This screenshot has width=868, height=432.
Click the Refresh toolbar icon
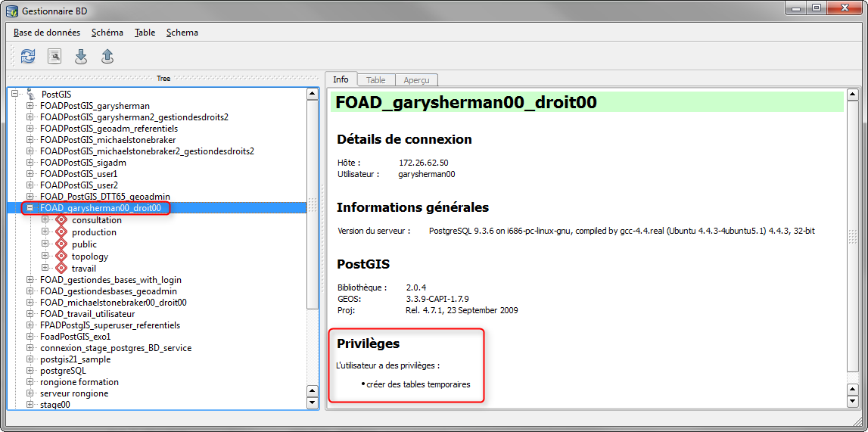(x=28, y=56)
